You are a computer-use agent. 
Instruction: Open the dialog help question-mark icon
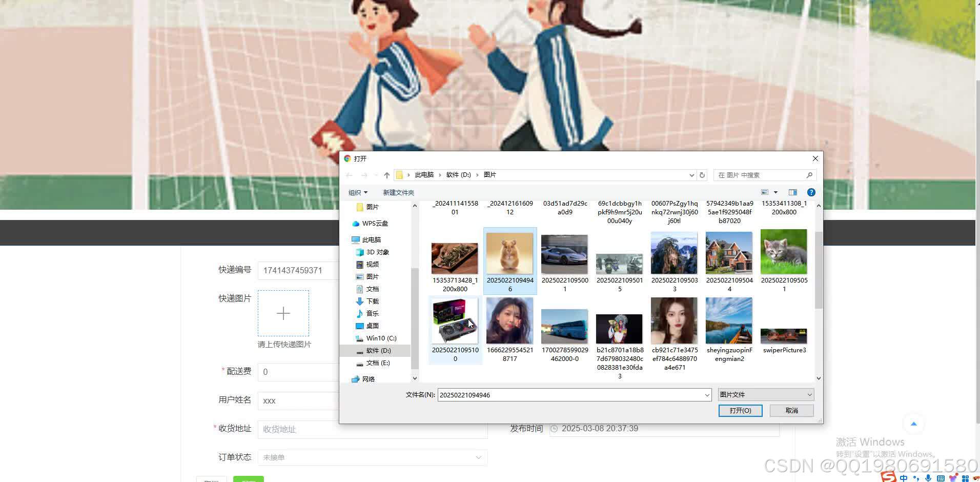811,192
